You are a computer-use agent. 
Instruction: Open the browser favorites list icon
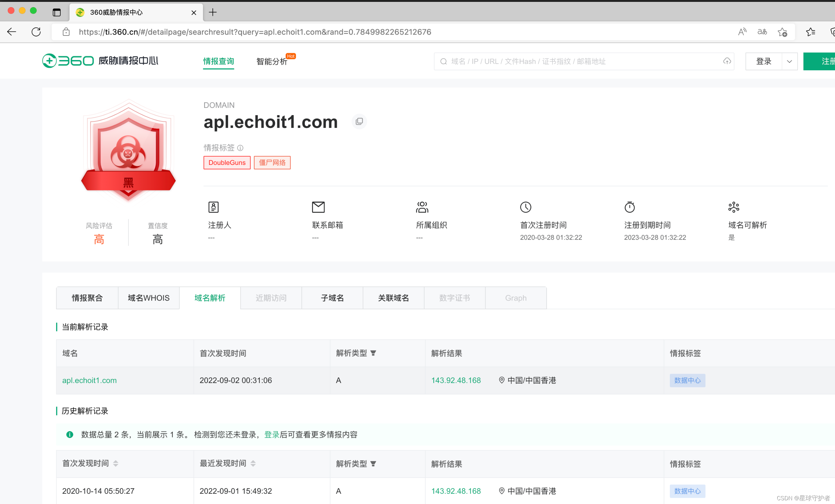tap(811, 32)
